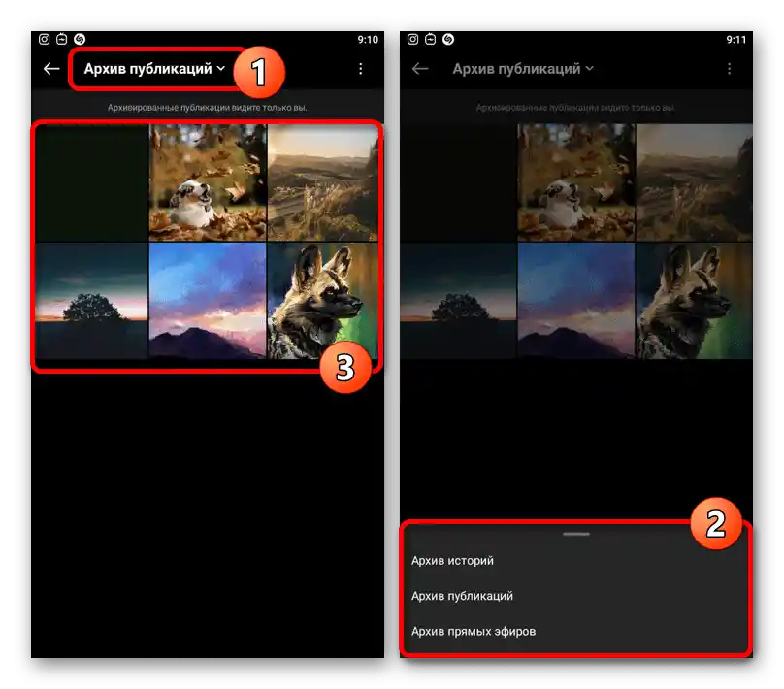Viewport: 784px width, 689px height.
Task: Expand the bright Архив публикаций dropdown in left screen
Action: [x=154, y=69]
